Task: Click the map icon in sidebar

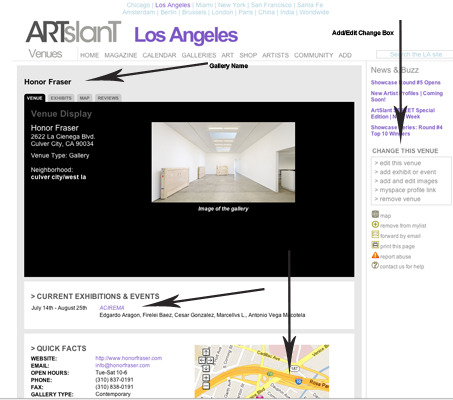Action: [x=375, y=214]
